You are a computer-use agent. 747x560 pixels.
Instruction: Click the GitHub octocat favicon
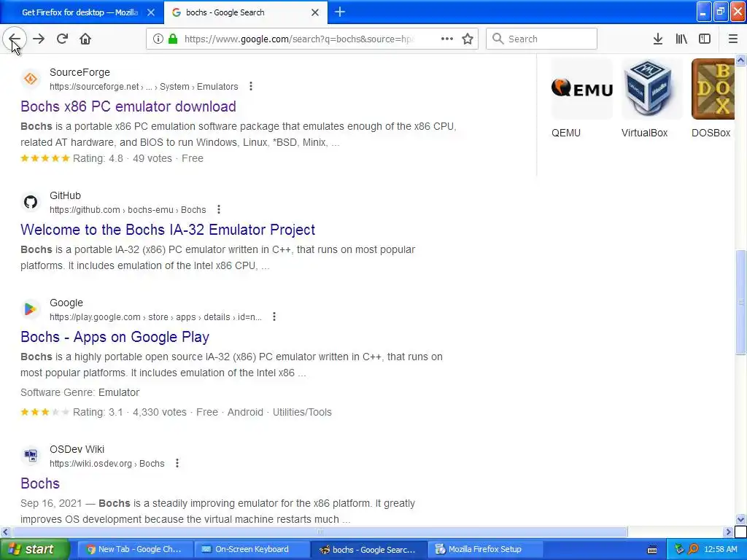(31, 202)
